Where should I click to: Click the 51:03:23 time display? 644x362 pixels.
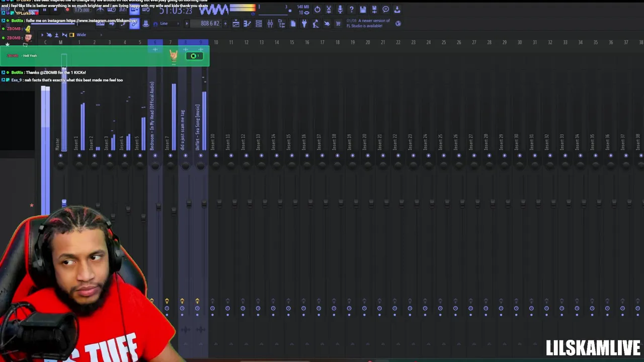pyautogui.click(x=176, y=10)
